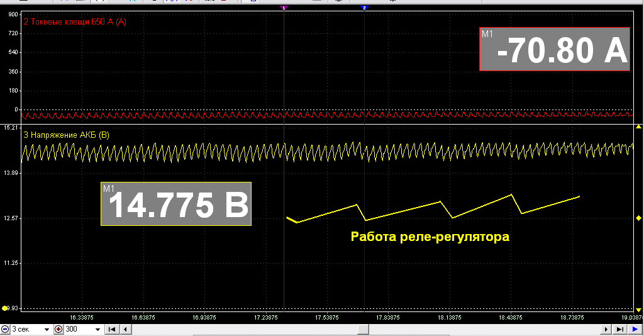Click the horizontal timeline scrollbar thumb
The image size is (644, 336).
pos(363,330)
